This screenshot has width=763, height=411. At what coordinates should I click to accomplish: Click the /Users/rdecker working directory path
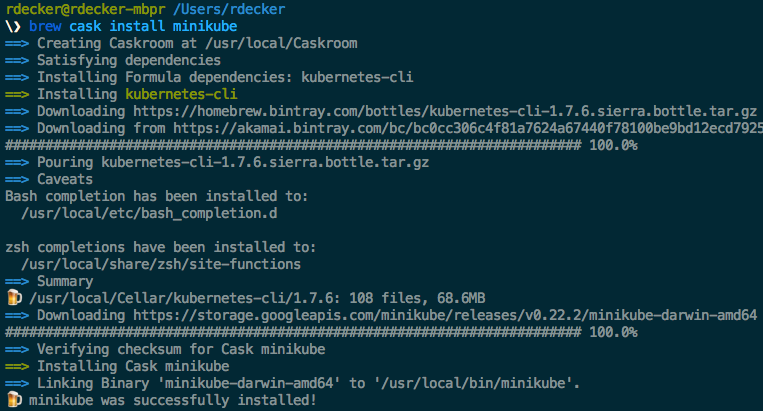[229, 9]
